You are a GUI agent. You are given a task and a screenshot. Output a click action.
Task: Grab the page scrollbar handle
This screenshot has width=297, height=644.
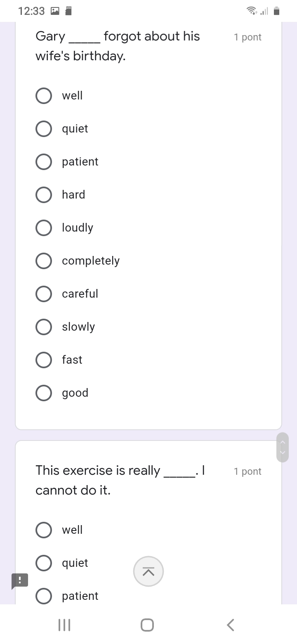tap(283, 447)
